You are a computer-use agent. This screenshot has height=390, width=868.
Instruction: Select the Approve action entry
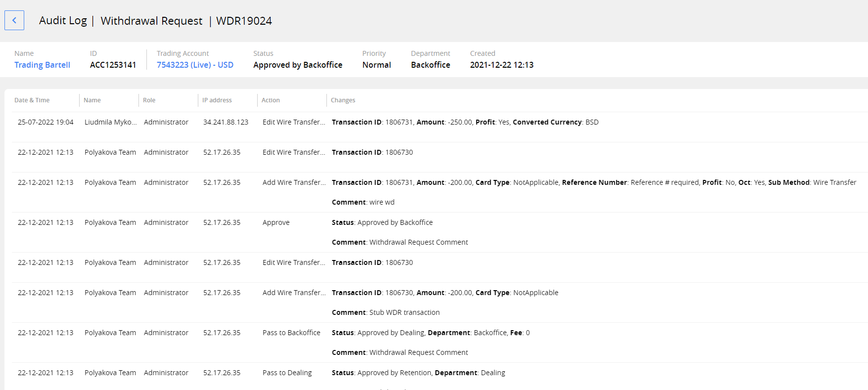pos(276,222)
